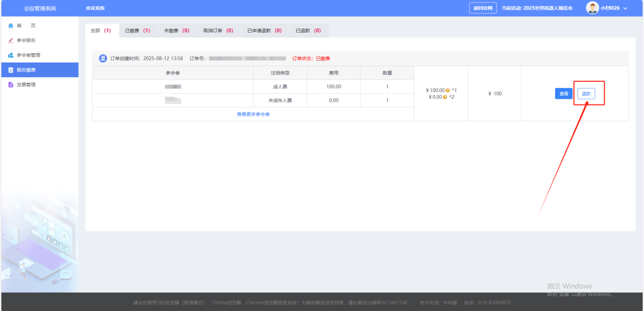
Task: Click the round blue order icon
Action: coord(103,59)
